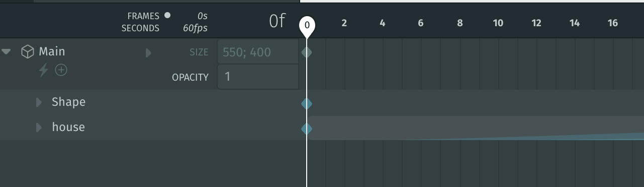Select the house row keyframe diamond
Image resolution: width=644 pixels, height=187 pixels.
(307, 129)
